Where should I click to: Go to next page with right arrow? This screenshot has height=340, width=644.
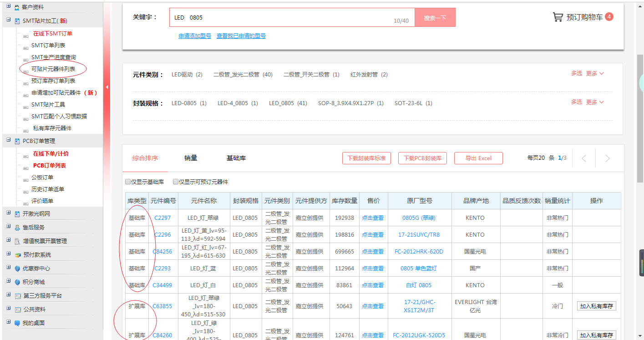tap(607, 158)
